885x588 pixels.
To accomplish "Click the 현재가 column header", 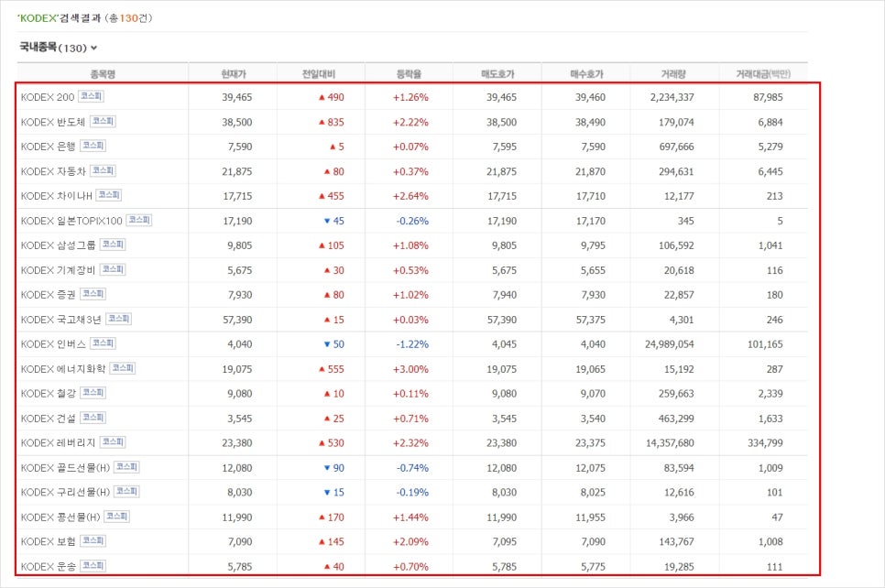I will [x=233, y=74].
